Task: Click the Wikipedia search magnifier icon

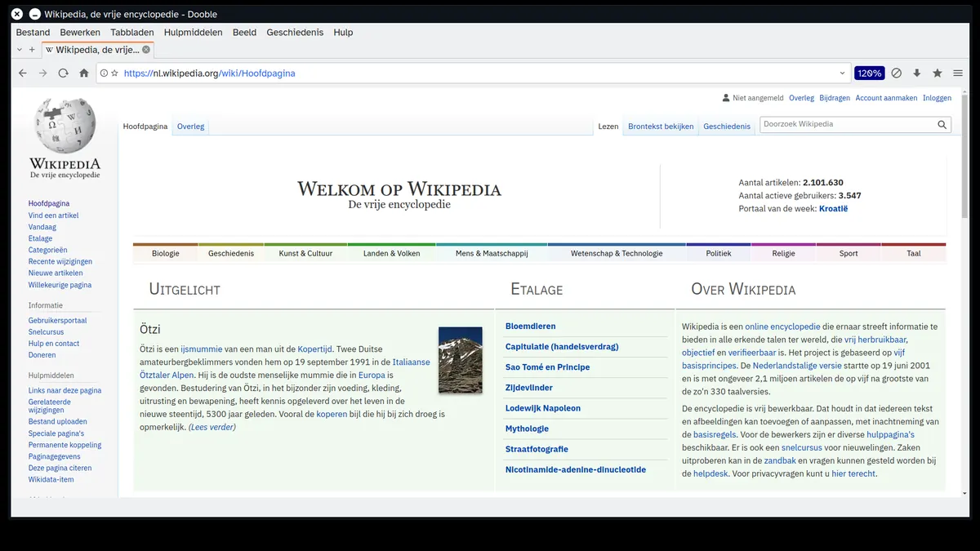Action: (x=942, y=125)
